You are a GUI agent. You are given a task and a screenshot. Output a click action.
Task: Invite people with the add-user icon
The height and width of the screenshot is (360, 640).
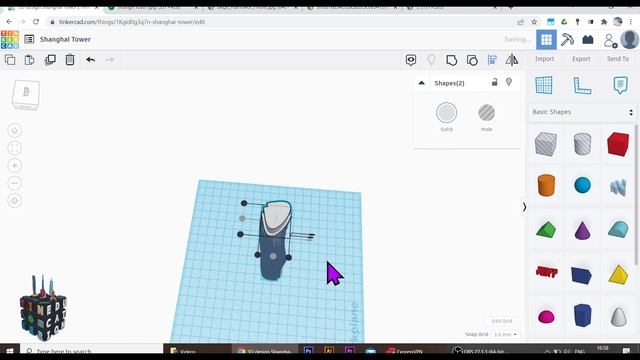(610, 40)
